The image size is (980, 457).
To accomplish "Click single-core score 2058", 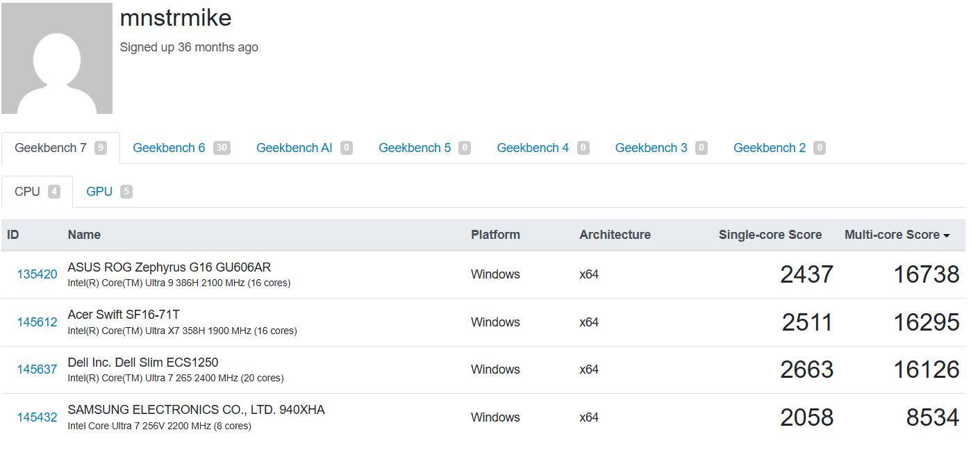I will pos(806,417).
